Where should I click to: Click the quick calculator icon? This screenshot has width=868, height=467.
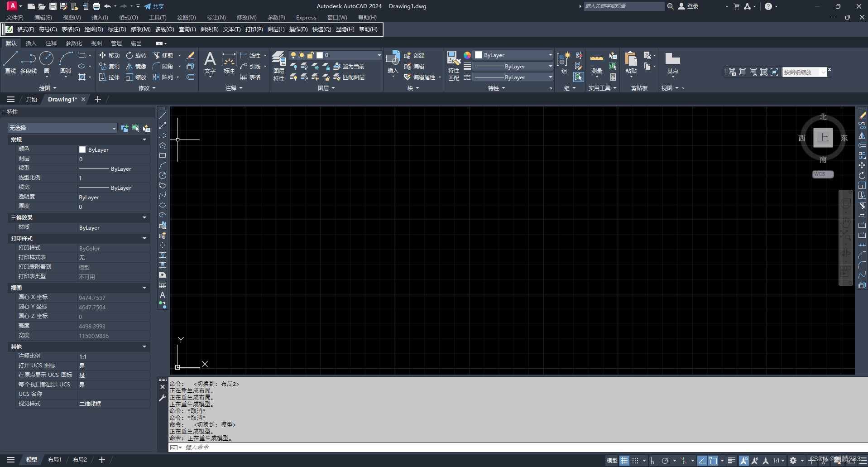tap(613, 77)
